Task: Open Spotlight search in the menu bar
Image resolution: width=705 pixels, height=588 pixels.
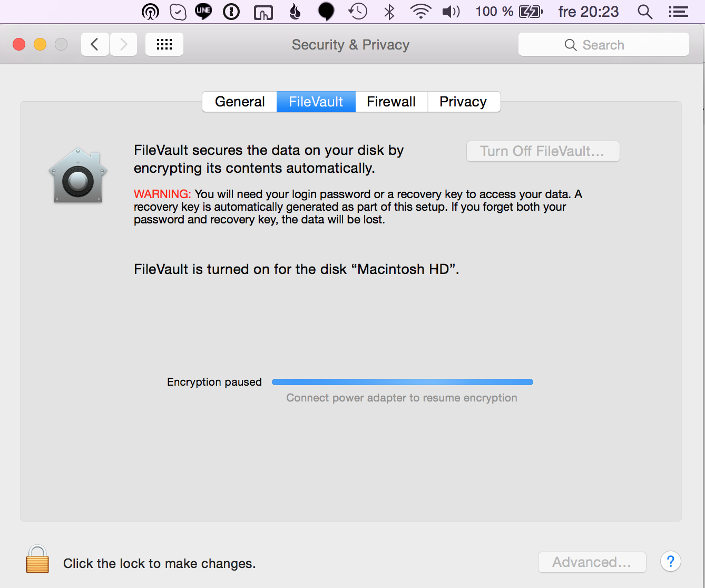Action: coord(645,12)
